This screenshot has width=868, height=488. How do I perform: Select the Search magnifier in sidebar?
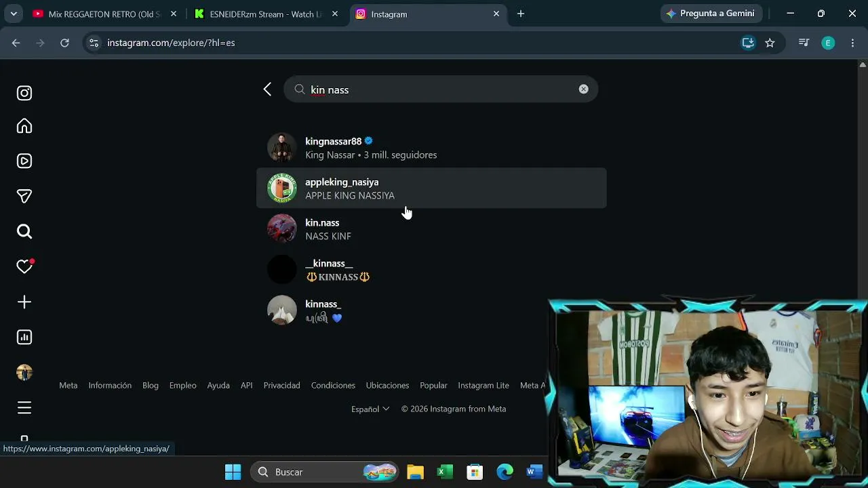tap(24, 232)
